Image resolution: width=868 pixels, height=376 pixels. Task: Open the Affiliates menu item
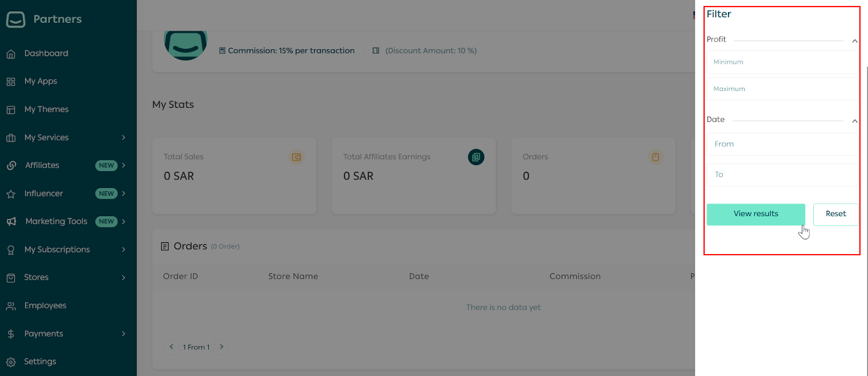point(42,165)
